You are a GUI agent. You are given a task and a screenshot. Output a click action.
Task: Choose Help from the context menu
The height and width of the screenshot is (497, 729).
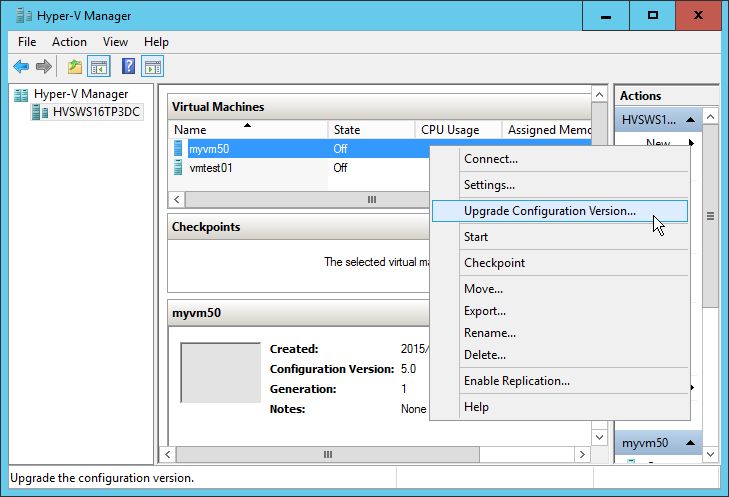[x=560, y=407]
